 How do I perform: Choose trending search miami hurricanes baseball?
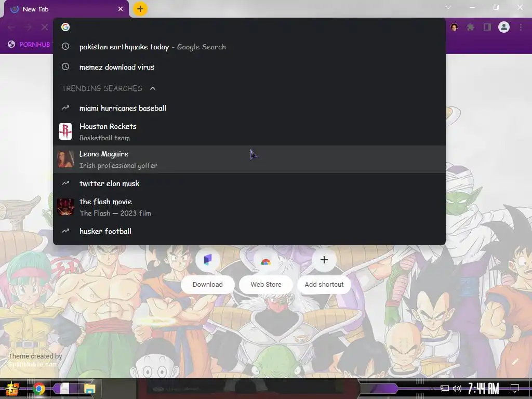coord(249,108)
